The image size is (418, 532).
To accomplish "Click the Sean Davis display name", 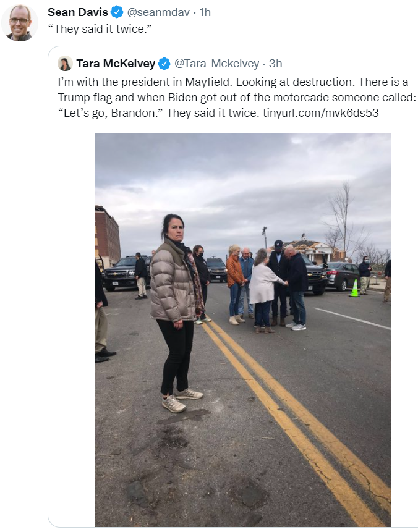I will point(78,12).
